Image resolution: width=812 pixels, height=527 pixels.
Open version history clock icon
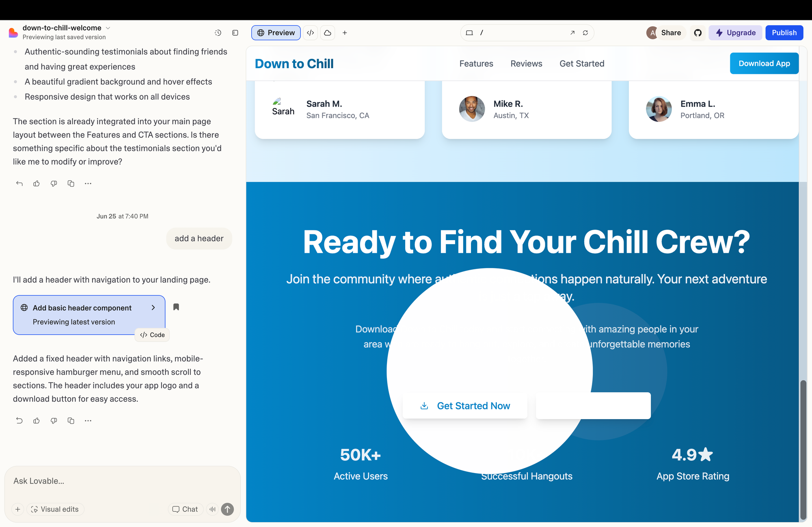tap(218, 33)
